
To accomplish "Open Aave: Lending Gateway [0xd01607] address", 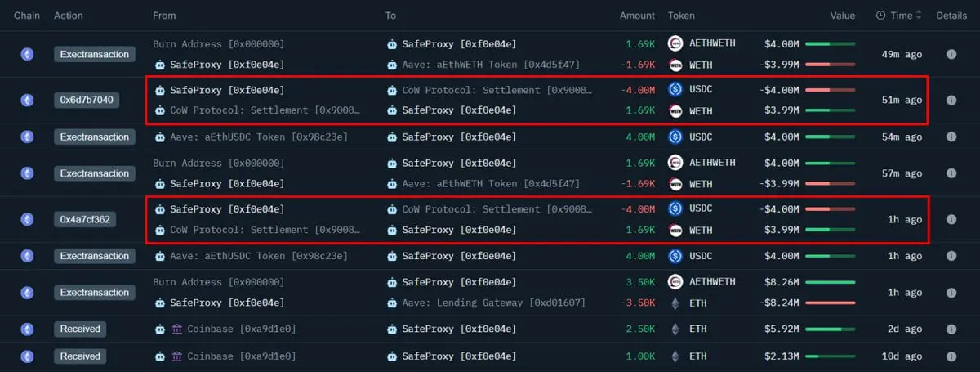I will point(494,303).
